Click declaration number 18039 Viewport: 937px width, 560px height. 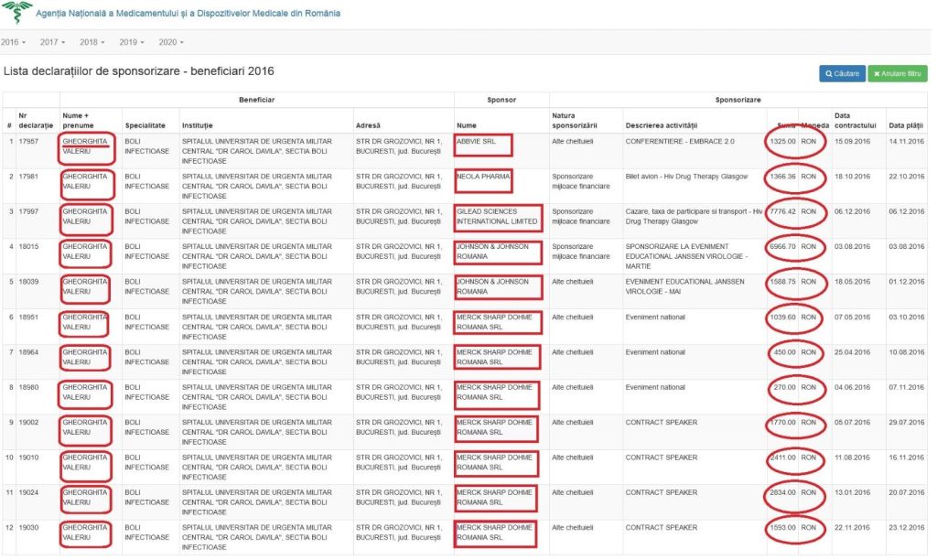[28, 282]
